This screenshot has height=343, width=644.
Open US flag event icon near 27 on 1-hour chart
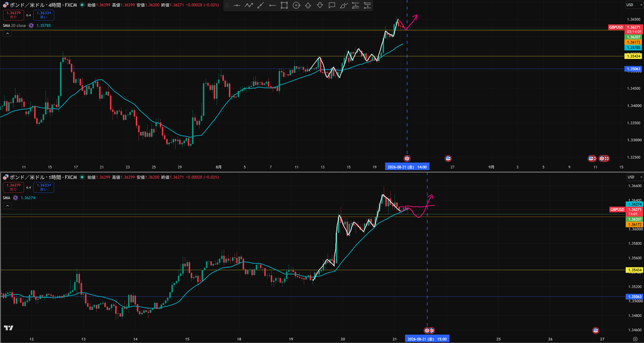pyautogui.click(x=596, y=330)
